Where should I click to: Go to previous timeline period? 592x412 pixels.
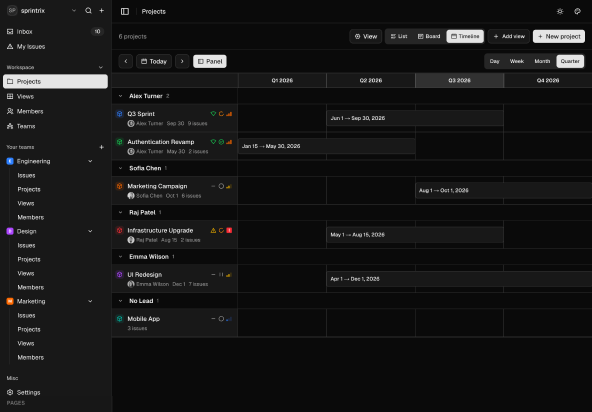(126, 61)
